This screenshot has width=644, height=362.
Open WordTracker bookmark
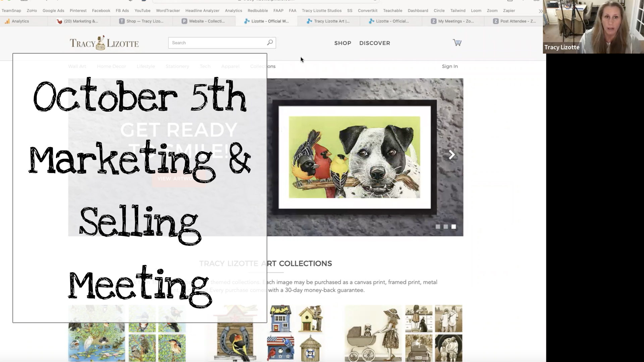168,11
